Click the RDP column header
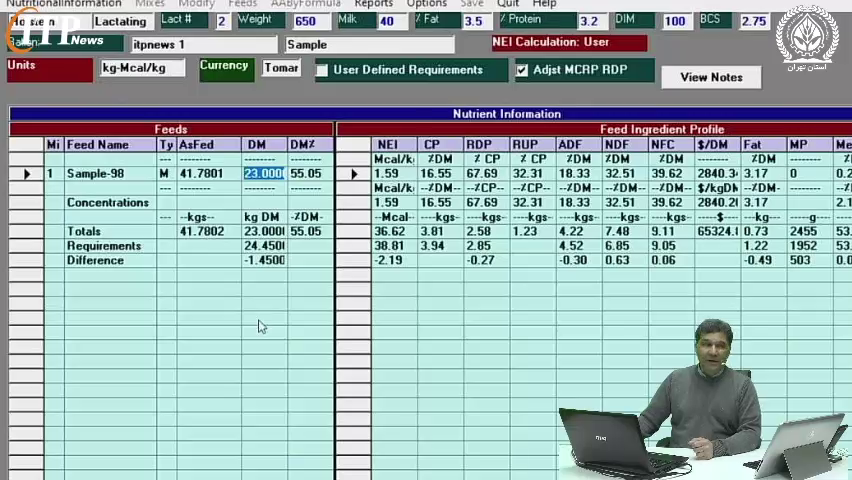The image size is (852, 480). tap(486, 145)
